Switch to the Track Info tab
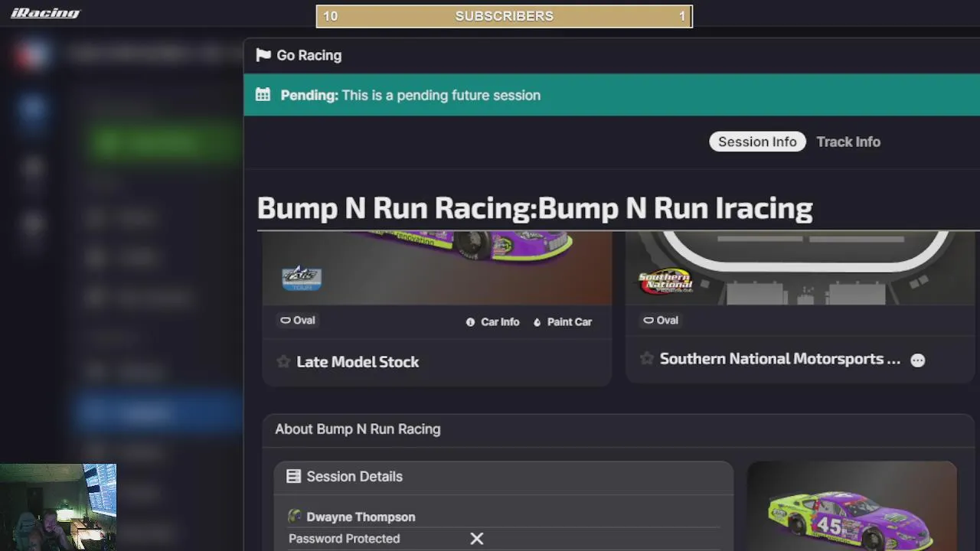The height and width of the screenshot is (551, 980). pos(848,142)
